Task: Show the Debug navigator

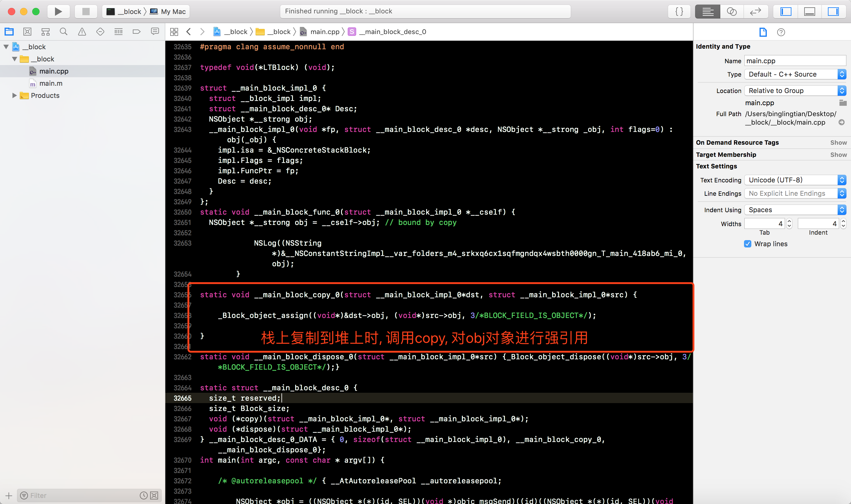Action: point(119,32)
